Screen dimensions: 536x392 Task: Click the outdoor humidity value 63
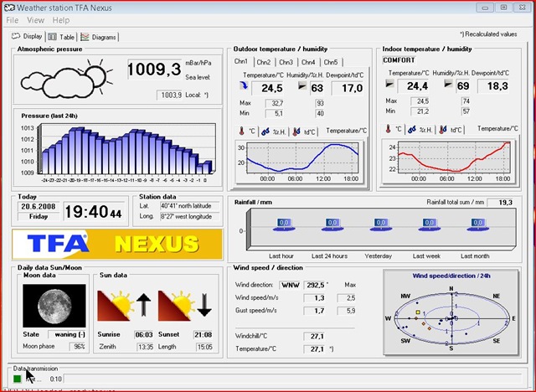[x=317, y=88]
